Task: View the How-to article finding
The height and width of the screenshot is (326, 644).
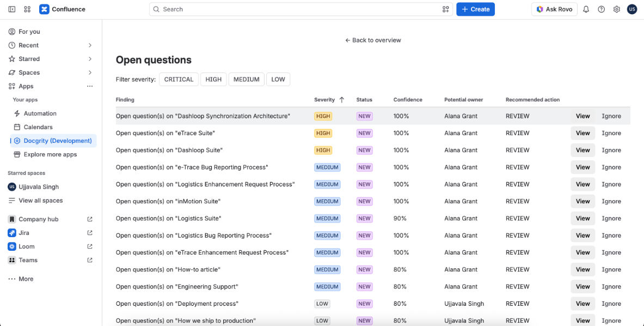Action: pos(583,270)
